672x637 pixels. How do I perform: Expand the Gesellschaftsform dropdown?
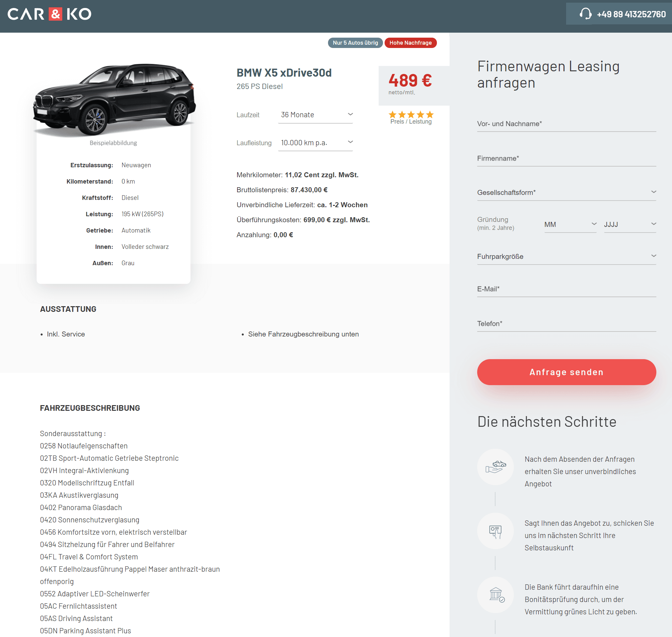click(566, 193)
